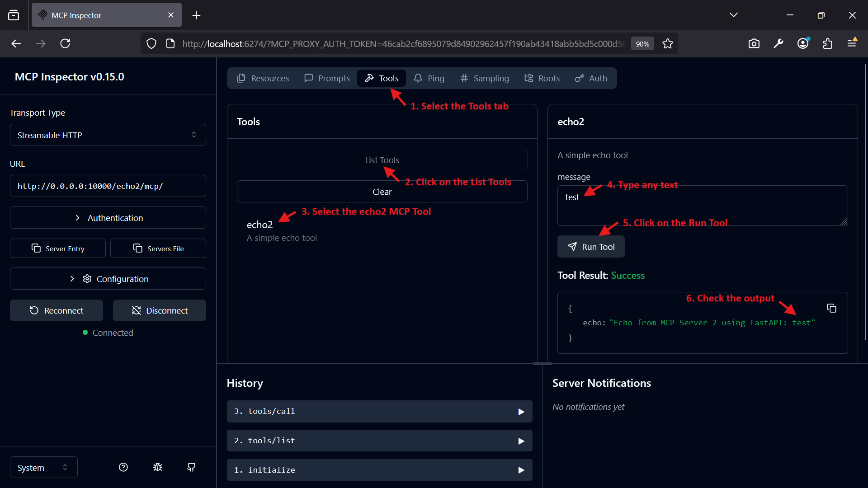Open the wrench developer tools icon
Screen dimensions: 868x488
click(x=778, y=43)
